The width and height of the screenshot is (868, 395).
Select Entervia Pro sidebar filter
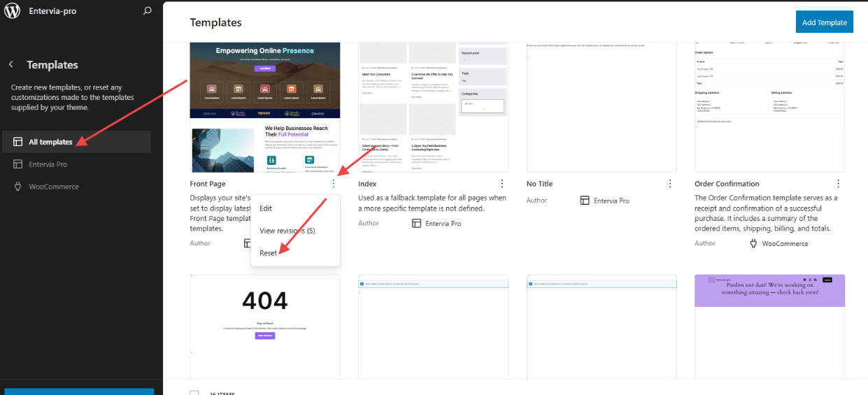tap(76, 164)
